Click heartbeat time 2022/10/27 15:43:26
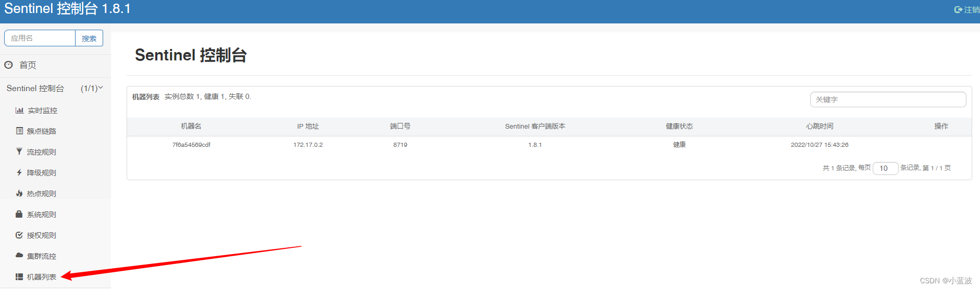The height and width of the screenshot is (289, 980). 820,145
